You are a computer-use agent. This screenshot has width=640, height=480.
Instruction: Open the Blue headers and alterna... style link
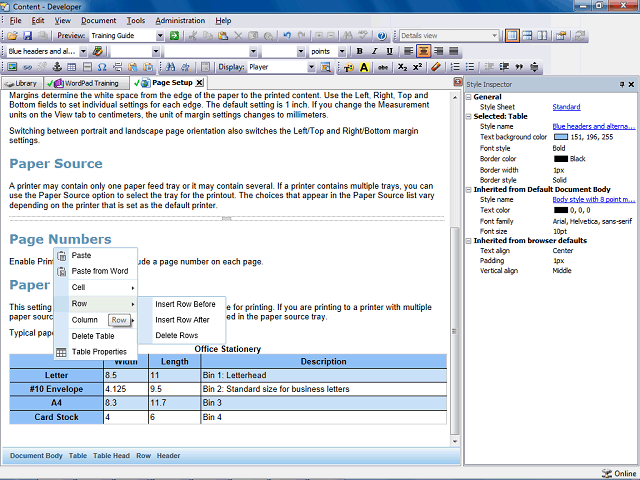tap(593, 127)
